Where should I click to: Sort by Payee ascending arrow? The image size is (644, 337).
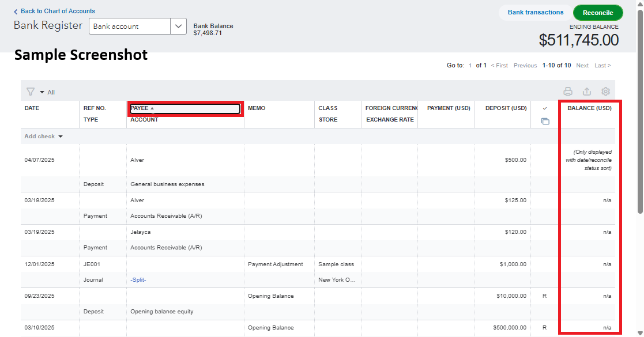point(152,108)
